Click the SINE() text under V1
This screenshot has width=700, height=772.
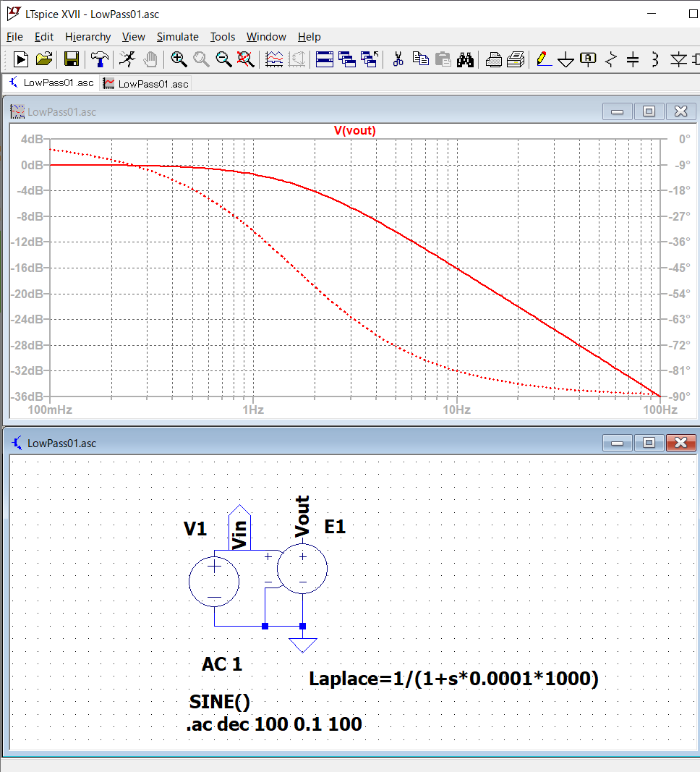(219, 702)
